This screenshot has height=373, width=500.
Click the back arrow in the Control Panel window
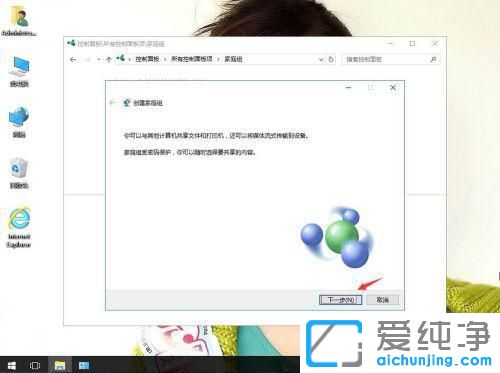tap(73, 60)
